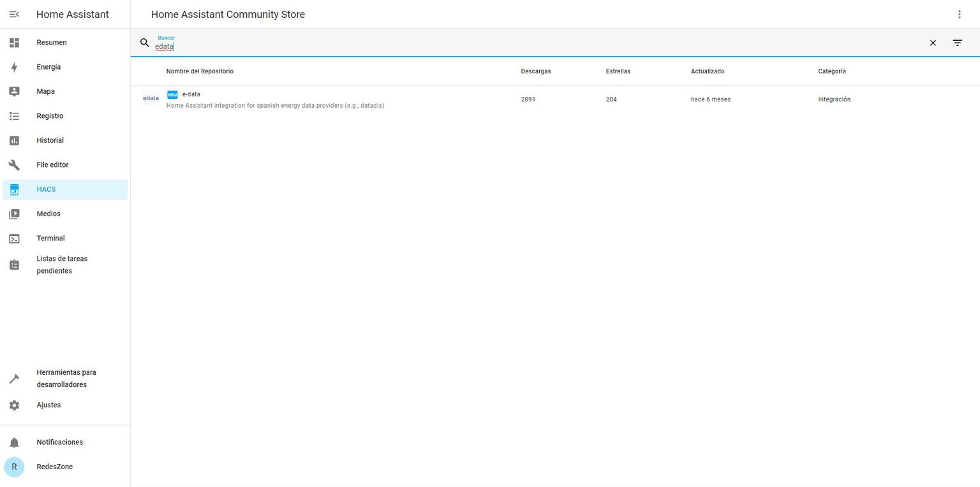Viewport: 980px width, 487px height.
Task: Sort by Descargas column header
Action: pyautogui.click(x=536, y=71)
